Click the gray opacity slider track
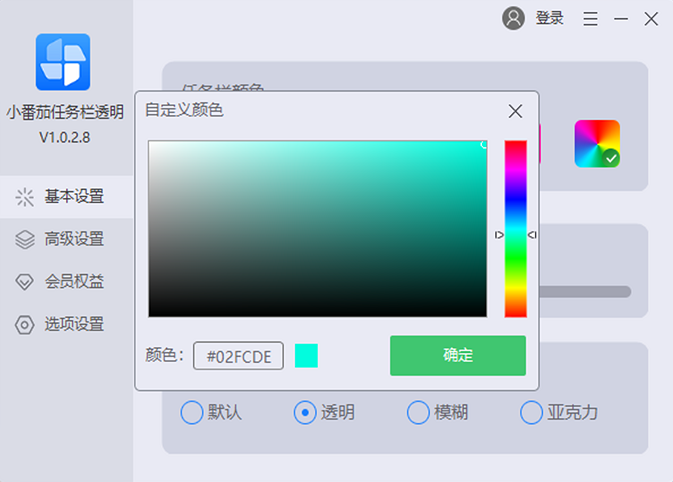Image resolution: width=673 pixels, height=482 pixels. 585,292
